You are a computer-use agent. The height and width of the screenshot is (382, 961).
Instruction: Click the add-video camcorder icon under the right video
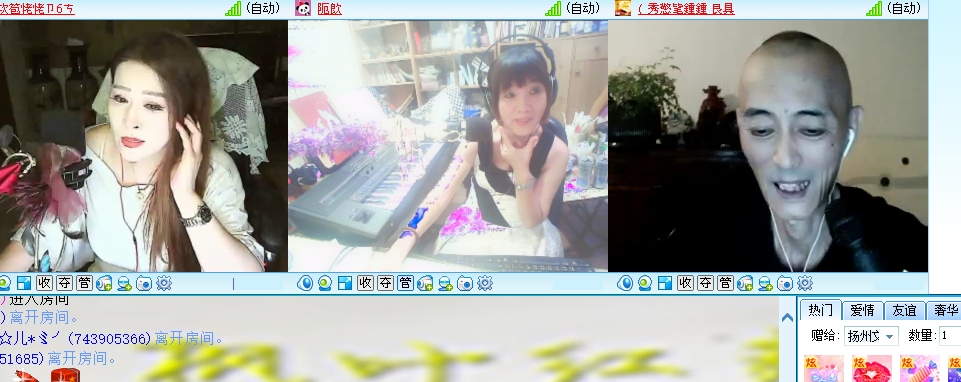coord(745,283)
